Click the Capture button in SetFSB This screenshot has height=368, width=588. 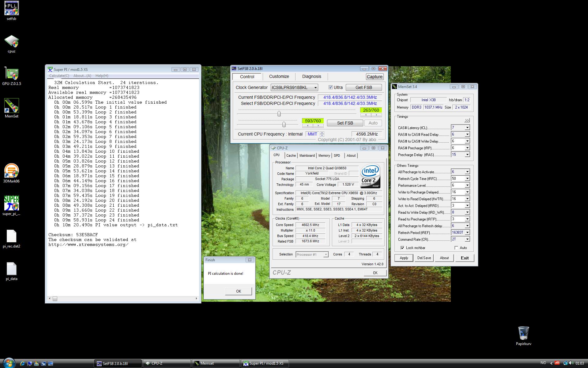(x=374, y=77)
